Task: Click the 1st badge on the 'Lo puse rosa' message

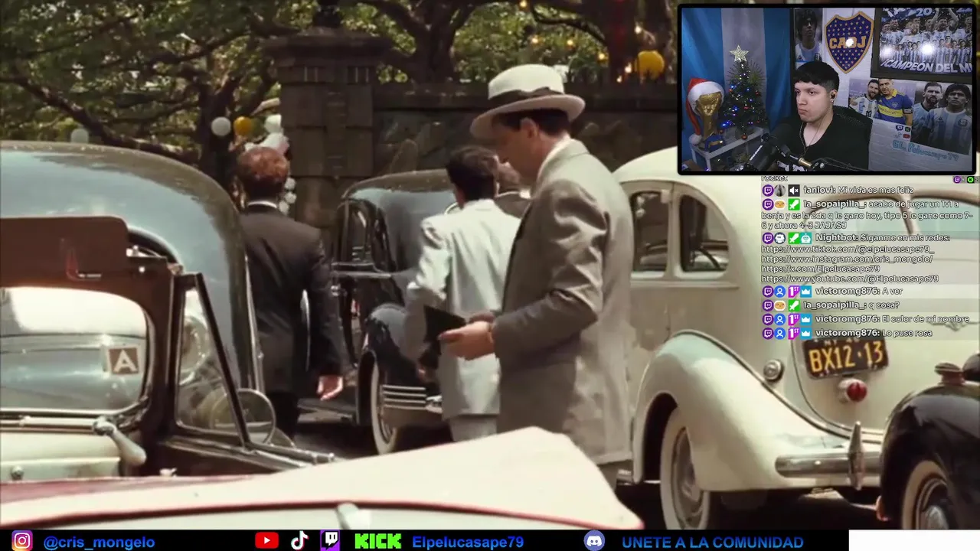Action: (794, 333)
